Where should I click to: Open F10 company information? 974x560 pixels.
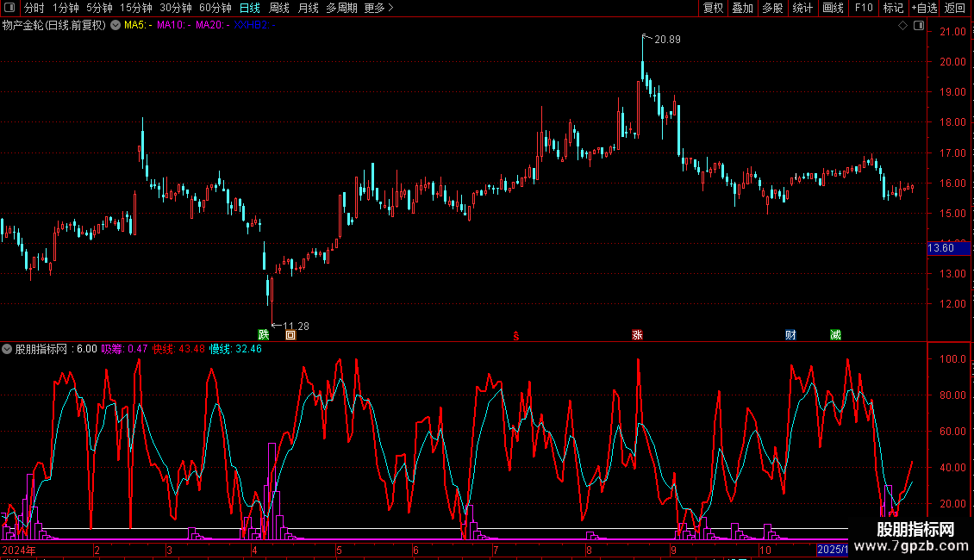pyautogui.click(x=864, y=8)
